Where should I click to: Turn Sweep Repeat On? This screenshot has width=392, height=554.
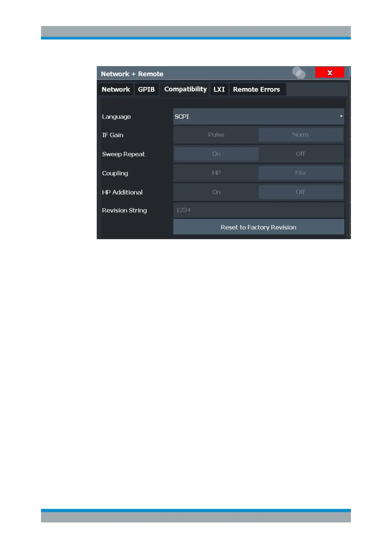click(216, 154)
